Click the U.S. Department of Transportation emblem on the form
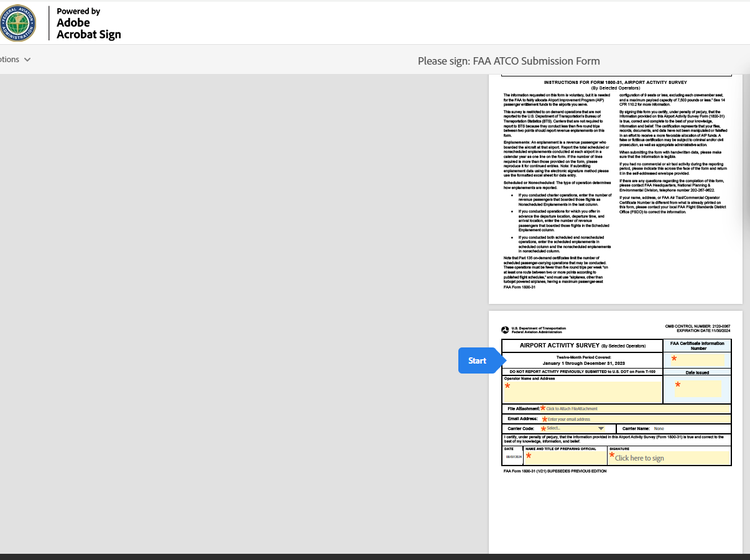The image size is (750, 560). tap(505, 329)
